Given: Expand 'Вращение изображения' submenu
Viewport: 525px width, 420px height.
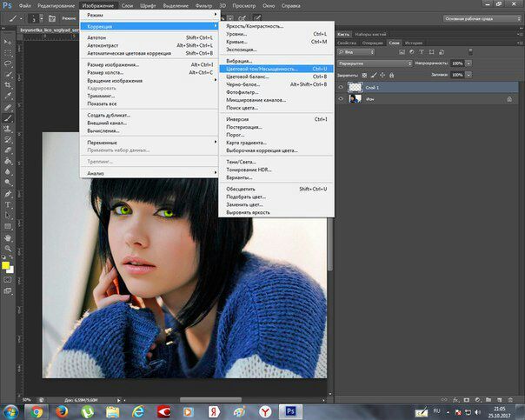Looking at the screenshot, I should pyautogui.click(x=149, y=80).
